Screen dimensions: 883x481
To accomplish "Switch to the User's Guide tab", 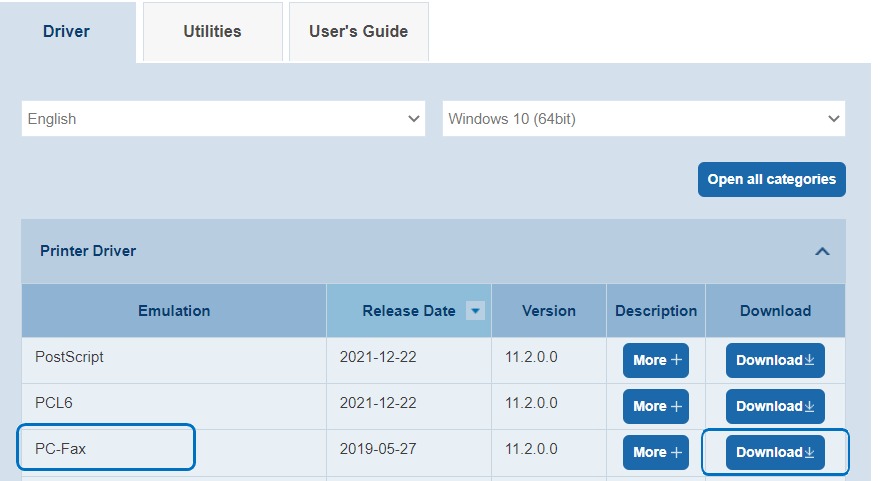I will pos(358,31).
